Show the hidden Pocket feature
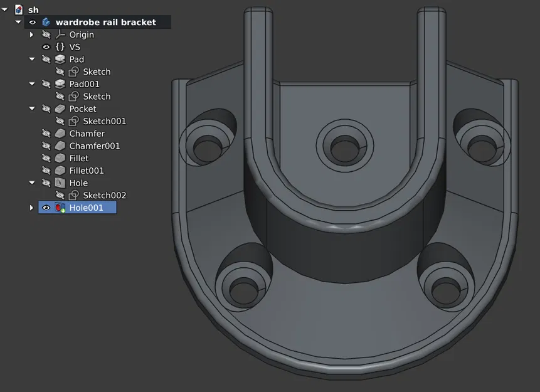The width and height of the screenshot is (540, 392). [x=46, y=109]
